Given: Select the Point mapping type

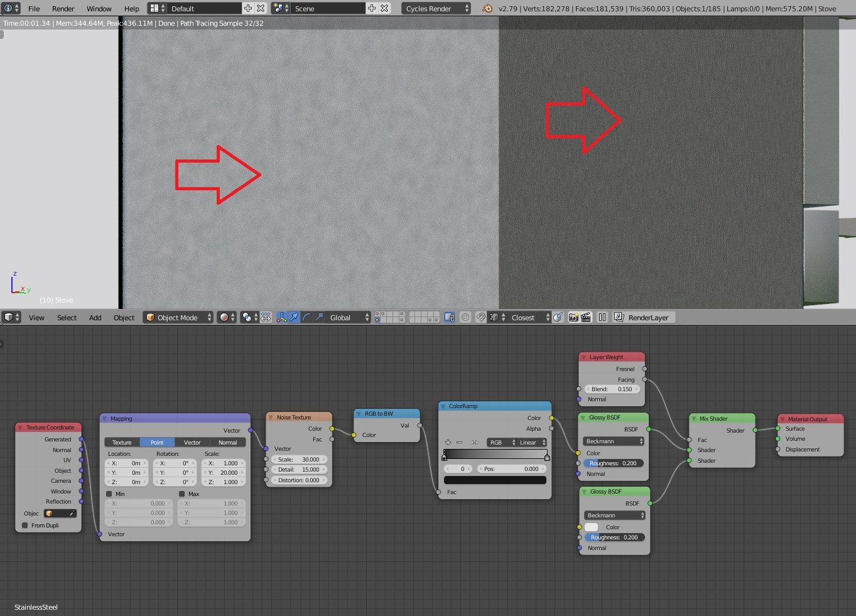Looking at the screenshot, I should [x=157, y=442].
